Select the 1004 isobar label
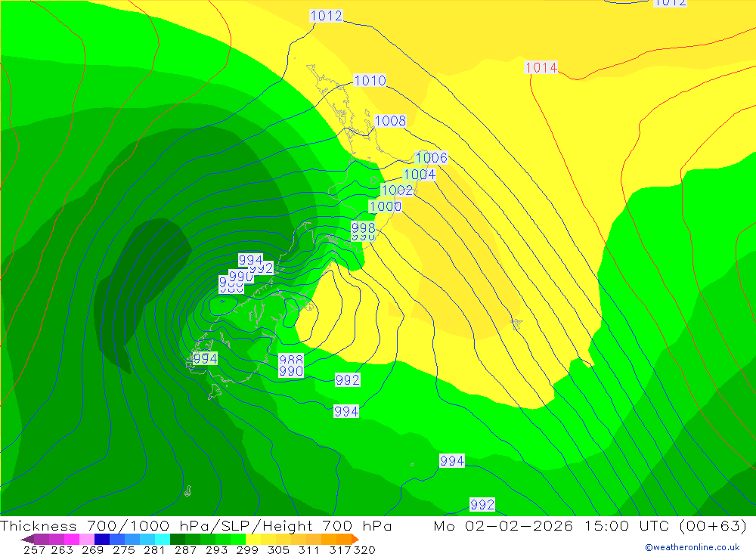The image size is (756, 554). pyautogui.click(x=420, y=174)
